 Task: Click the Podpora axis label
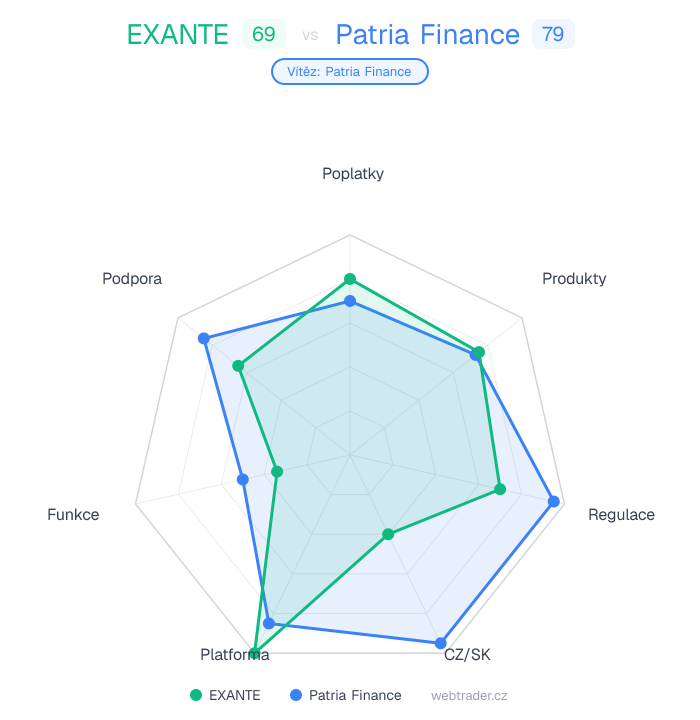(x=132, y=278)
